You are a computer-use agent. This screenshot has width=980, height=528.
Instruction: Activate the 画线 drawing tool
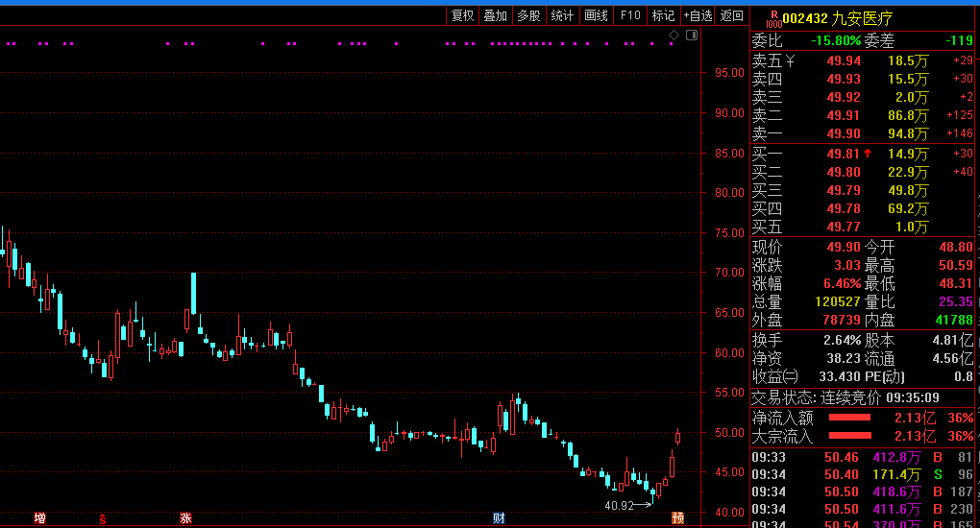pyautogui.click(x=596, y=15)
